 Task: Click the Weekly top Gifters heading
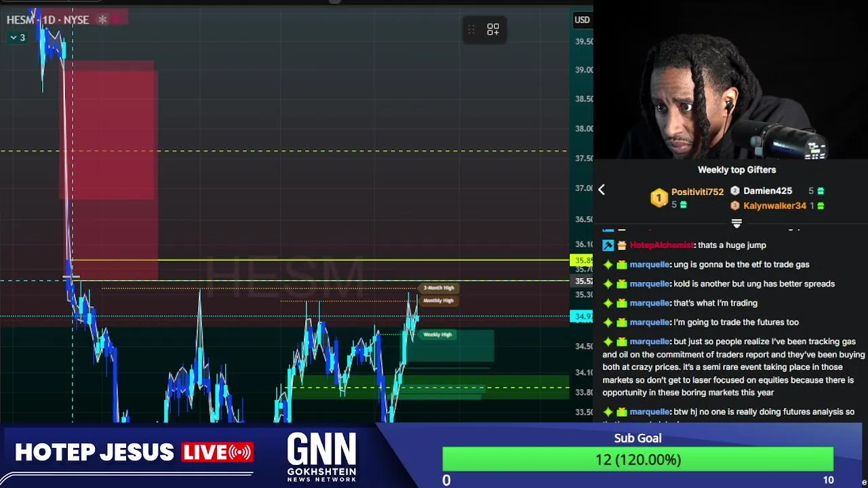[736, 170]
